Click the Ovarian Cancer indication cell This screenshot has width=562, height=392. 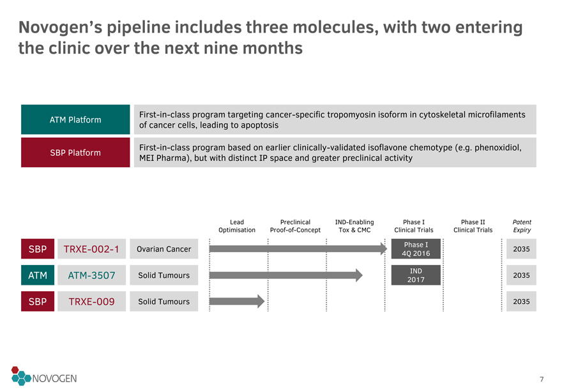[x=163, y=249]
